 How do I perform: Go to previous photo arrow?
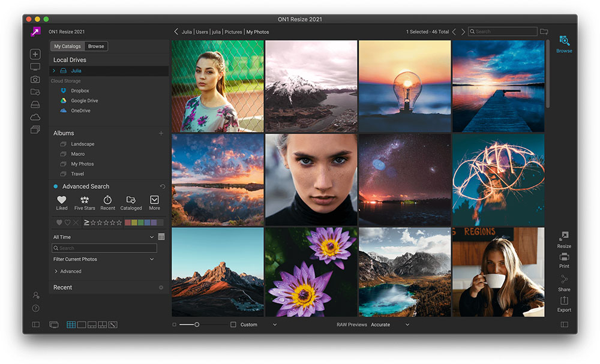pos(454,32)
